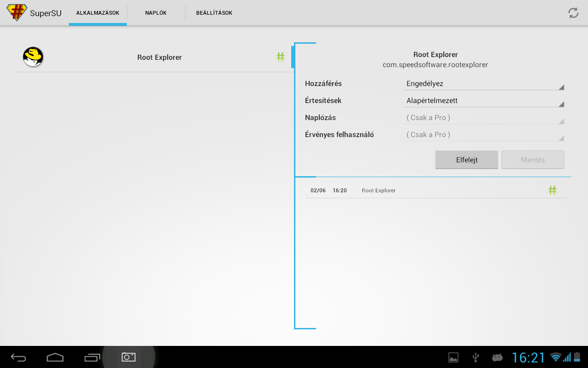Open Hozzáférés dropdown showing Engedélyez
This screenshot has width=588, height=368.
tap(483, 84)
